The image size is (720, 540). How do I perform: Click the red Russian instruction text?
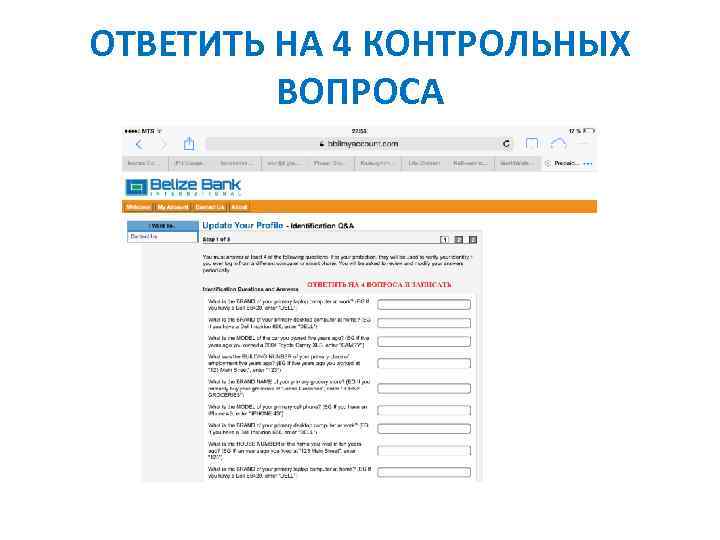point(379,285)
